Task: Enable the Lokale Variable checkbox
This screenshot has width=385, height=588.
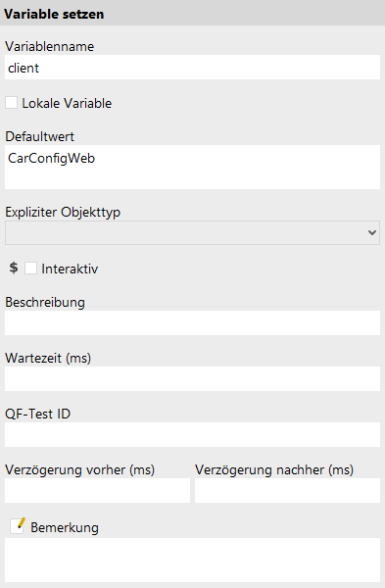Action: point(11,103)
